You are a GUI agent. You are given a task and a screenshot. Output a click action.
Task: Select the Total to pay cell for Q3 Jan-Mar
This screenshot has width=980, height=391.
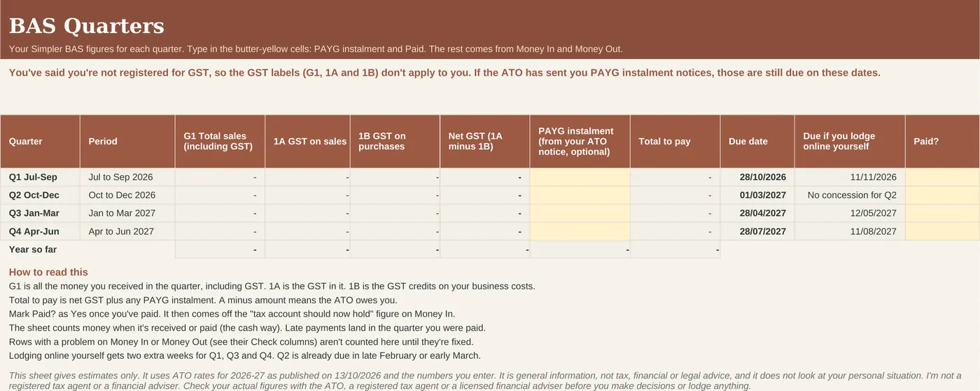pos(675,213)
